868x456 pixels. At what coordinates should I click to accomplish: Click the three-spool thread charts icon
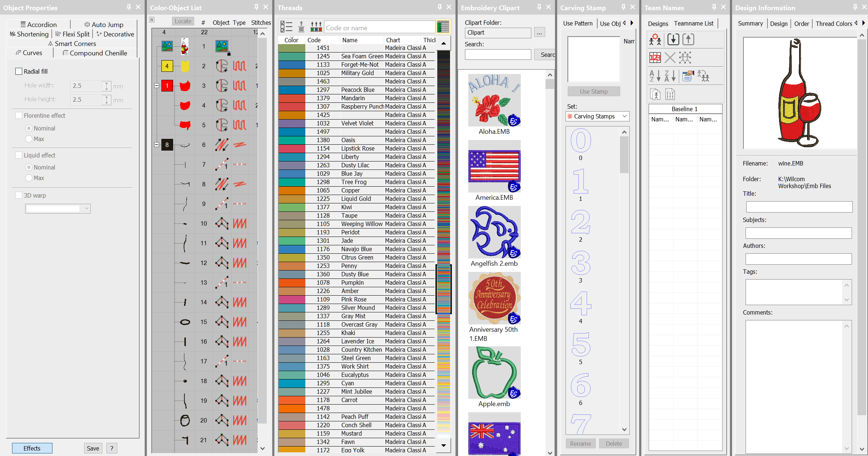click(x=316, y=27)
